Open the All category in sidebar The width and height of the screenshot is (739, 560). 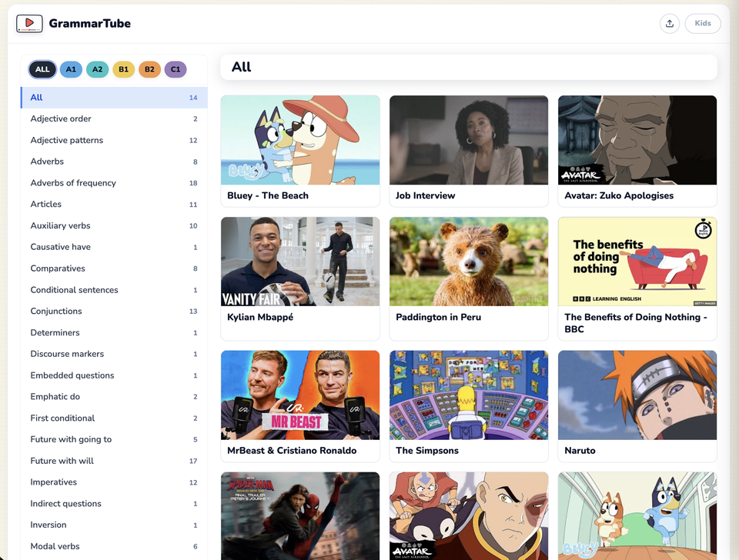tap(114, 98)
